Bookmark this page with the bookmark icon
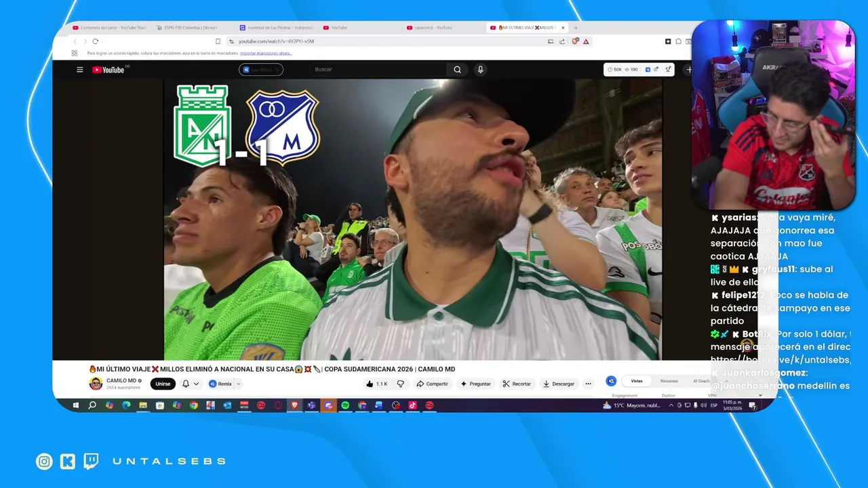 [218, 41]
